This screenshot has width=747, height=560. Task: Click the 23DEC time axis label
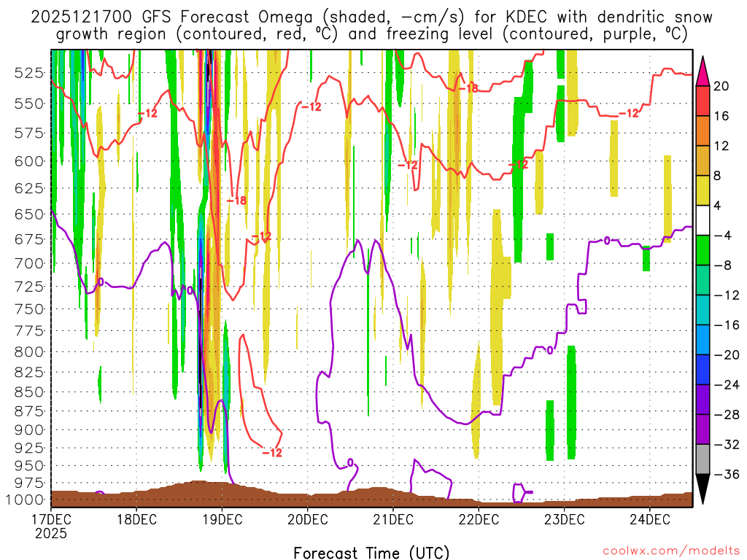(x=564, y=519)
